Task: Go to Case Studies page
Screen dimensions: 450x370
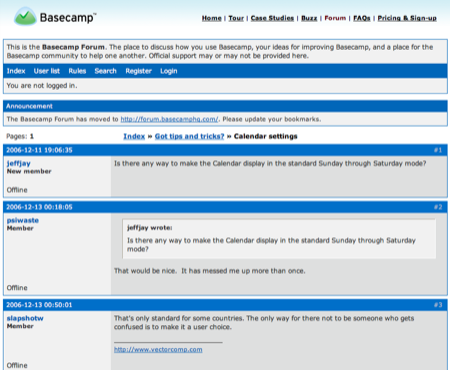Action: point(272,18)
